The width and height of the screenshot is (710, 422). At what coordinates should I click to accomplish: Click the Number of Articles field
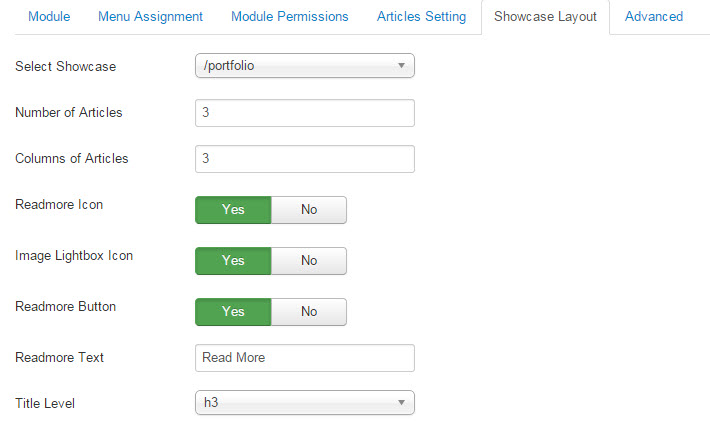pos(304,113)
